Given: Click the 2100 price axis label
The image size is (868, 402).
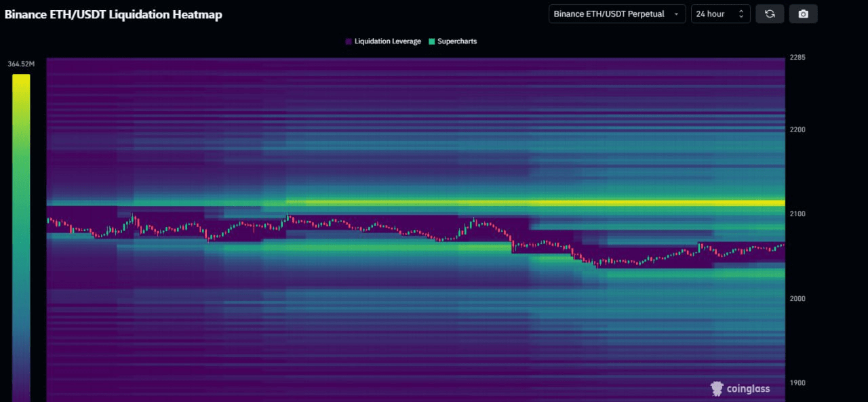Looking at the screenshot, I should pyautogui.click(x=797, y=214).
